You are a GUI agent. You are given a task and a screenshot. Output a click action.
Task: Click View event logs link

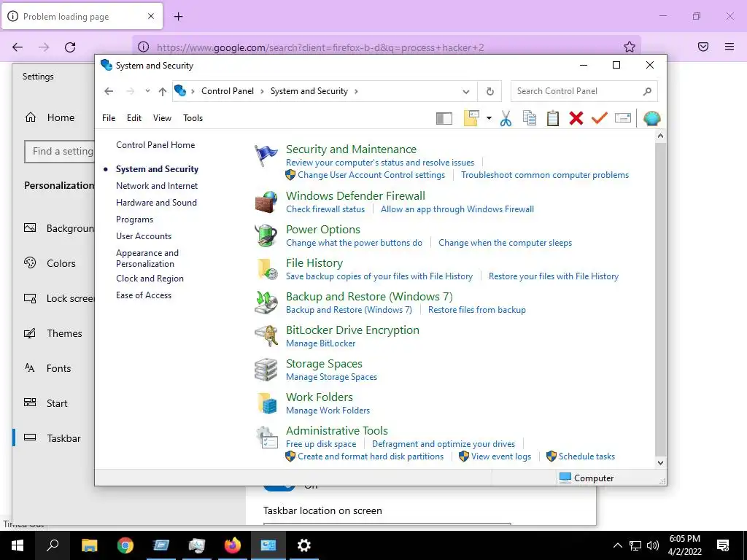pyautogui.click(x=501, y=456)
